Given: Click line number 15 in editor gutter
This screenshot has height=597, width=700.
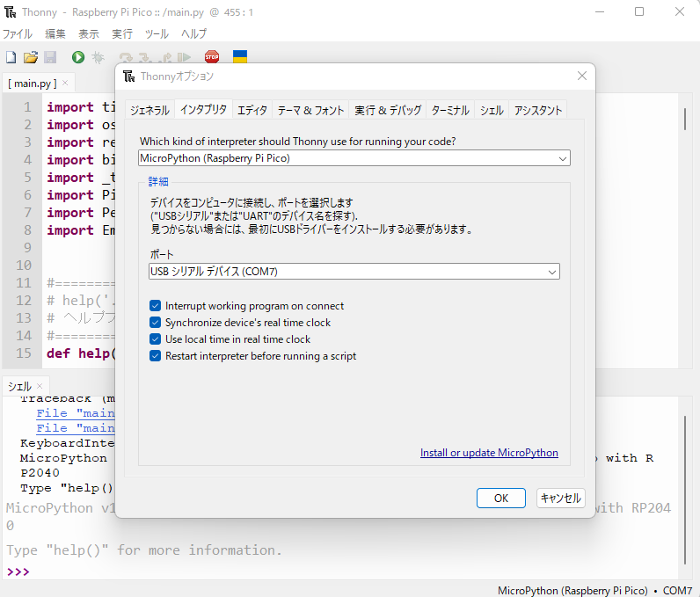Looking at the screenshot, I should [24, 353].
